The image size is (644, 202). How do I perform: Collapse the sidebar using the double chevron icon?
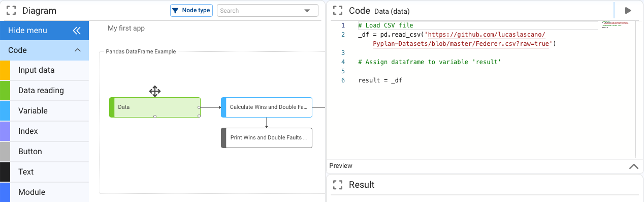point(77,31)
